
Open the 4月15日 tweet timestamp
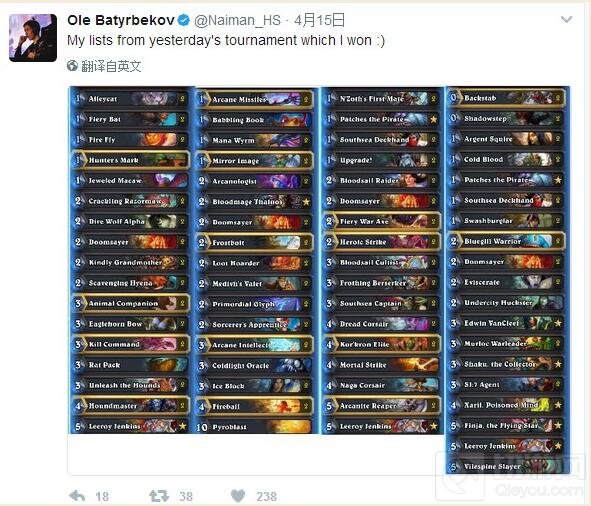320,20
